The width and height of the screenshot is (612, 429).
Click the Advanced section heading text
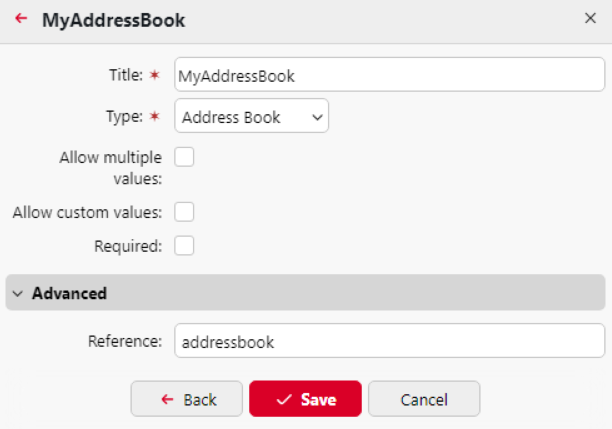pos(69,294)
